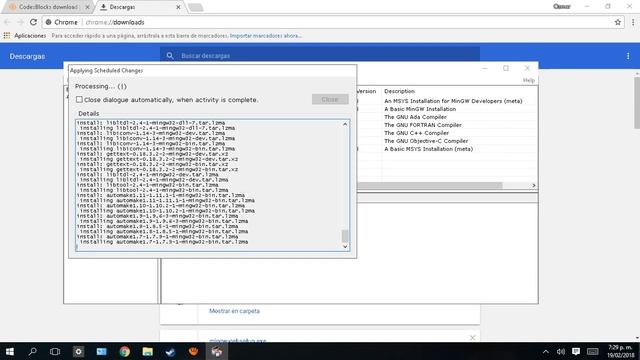640x360 pixels.
Task: Click 'Importar marcadores ahora...' link
Action: click(x=266, y=36)
